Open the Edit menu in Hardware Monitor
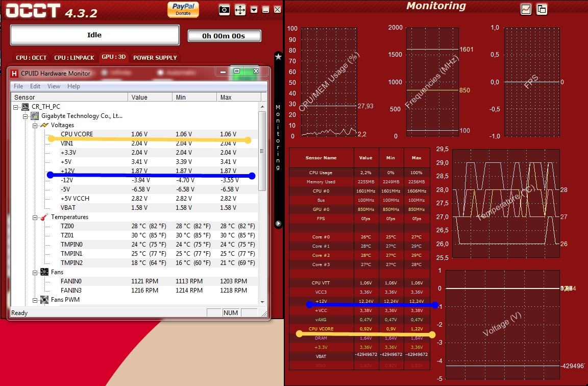This screenshot has width=588, height=386. 35,86
